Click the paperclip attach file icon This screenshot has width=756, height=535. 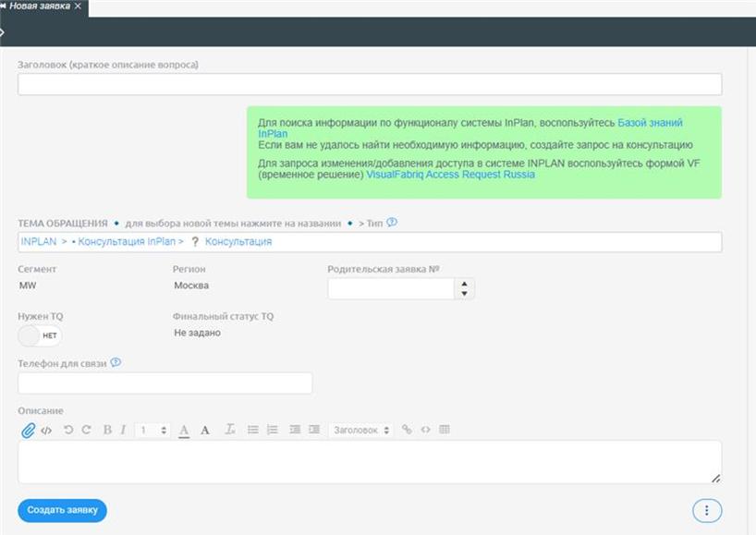pos(28,430)
